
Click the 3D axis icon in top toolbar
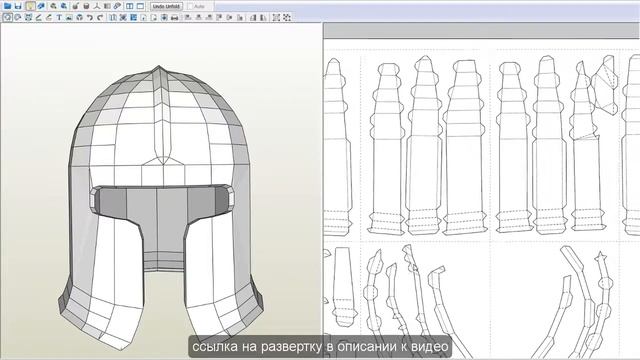pyautogui.click(x=97, y=6)
